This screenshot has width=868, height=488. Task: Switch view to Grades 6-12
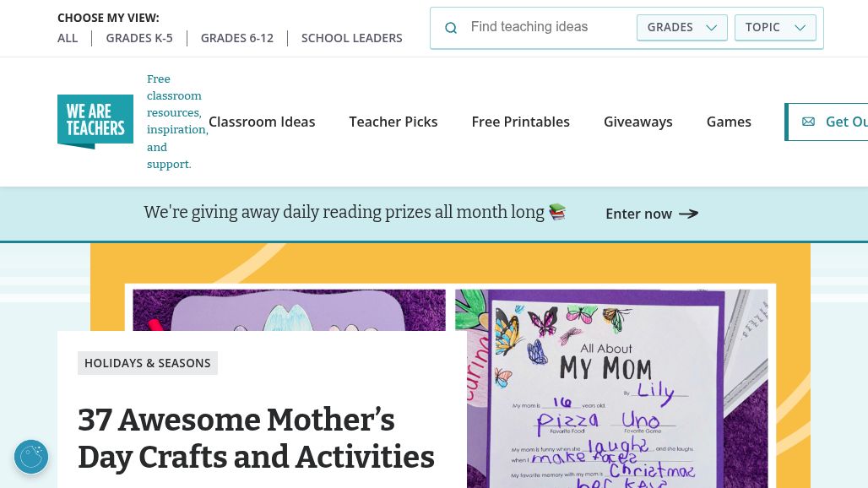(237, 38)
